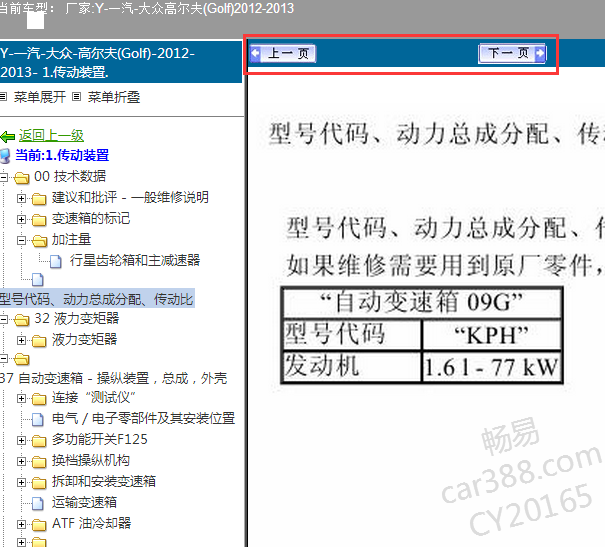Click document icon of 电气 / 电子零部件及其安装位置
This screenshot has height=547, width=605.
37,419
